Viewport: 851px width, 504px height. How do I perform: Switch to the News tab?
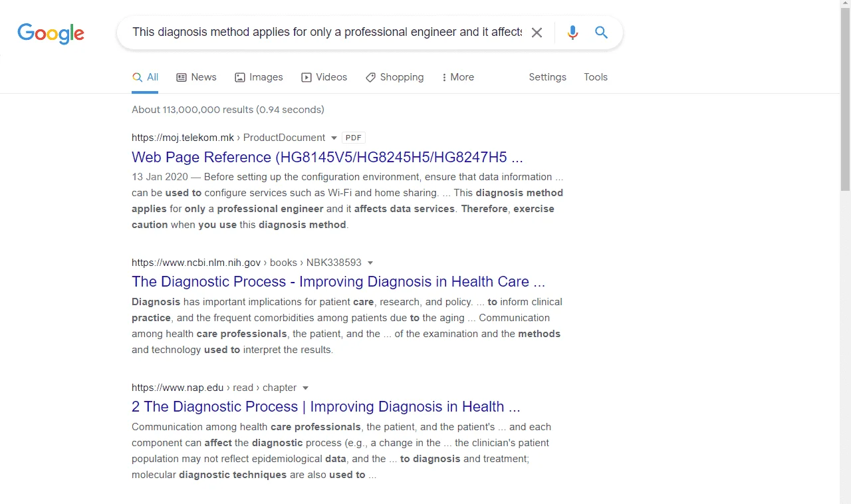click(x=196, y=77)
